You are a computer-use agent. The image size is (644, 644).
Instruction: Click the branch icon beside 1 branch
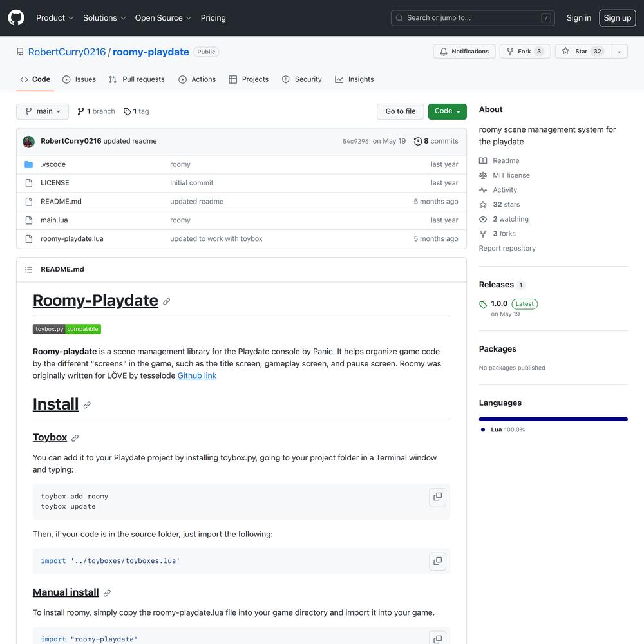point(81,111)
